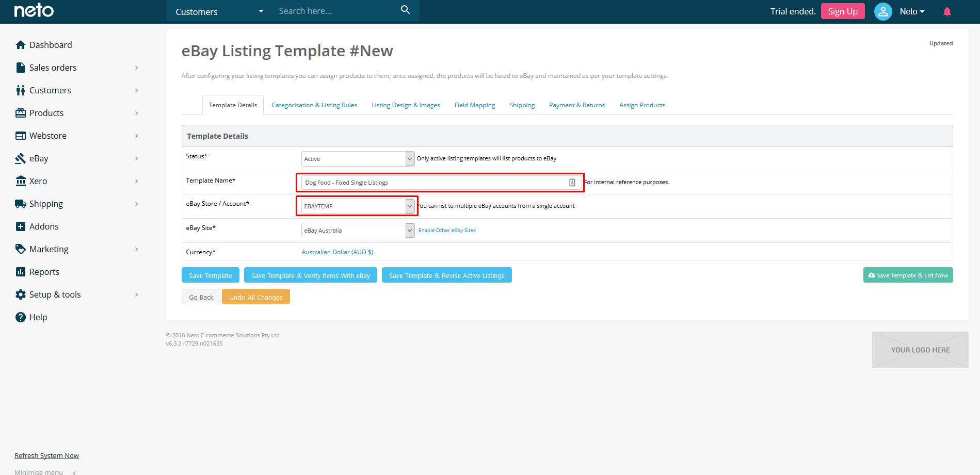Open the Customers search scope dropdown
The image size is (980, 475).
point(219,11)
